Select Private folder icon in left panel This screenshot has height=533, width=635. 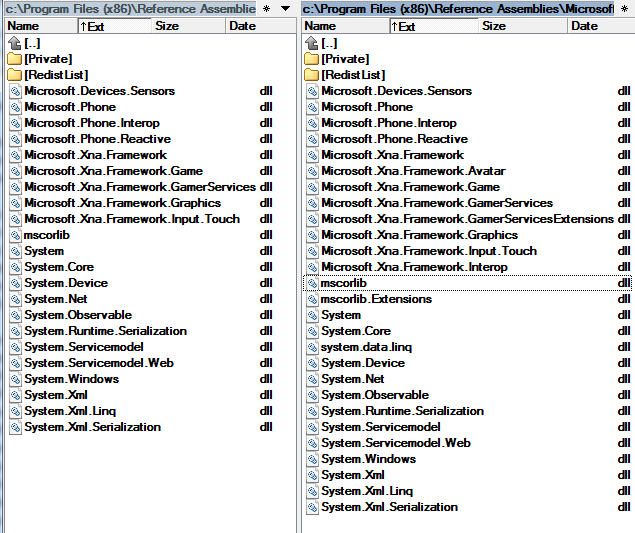(x=15, y=59)
